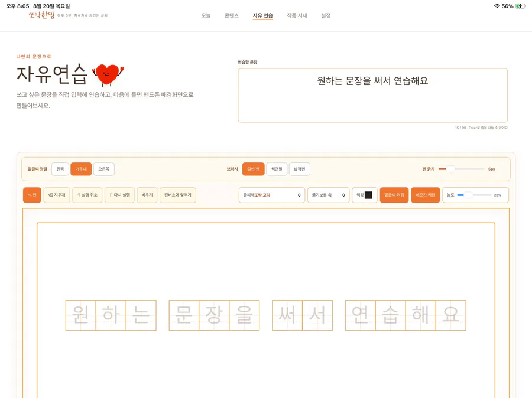Redo with the 다시 실행 button
This screenshot has height=398, width=532.
pos(119,195)
